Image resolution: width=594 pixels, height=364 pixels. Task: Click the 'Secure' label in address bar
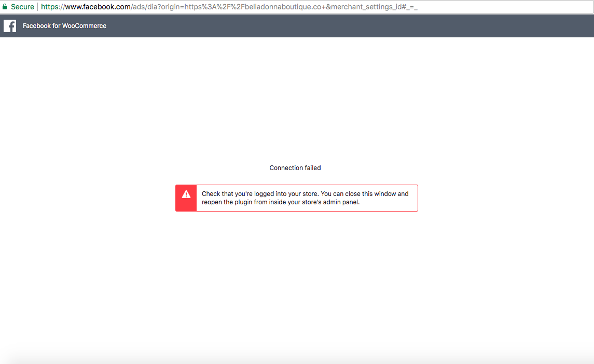22,7
